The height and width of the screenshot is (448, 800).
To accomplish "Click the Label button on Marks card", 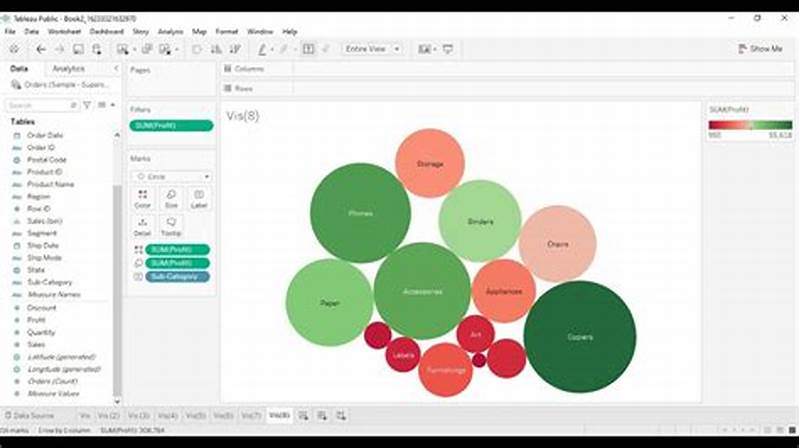I will [199, 198].
